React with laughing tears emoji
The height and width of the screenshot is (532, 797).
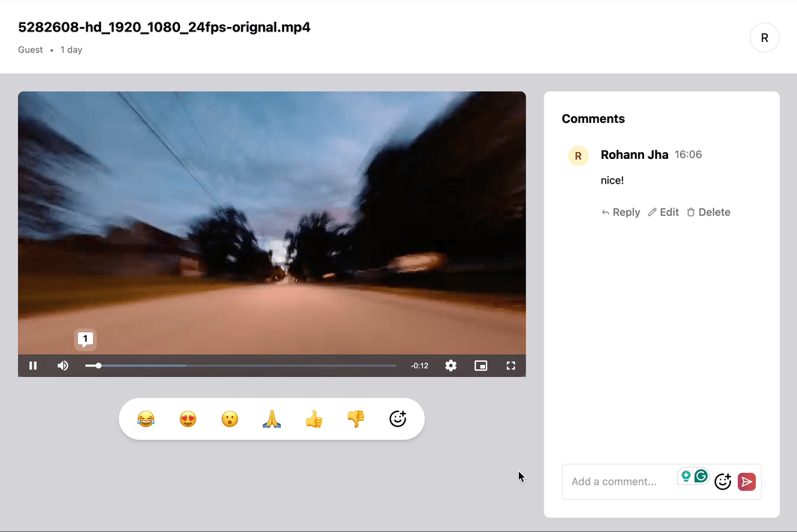click(146, 419)
